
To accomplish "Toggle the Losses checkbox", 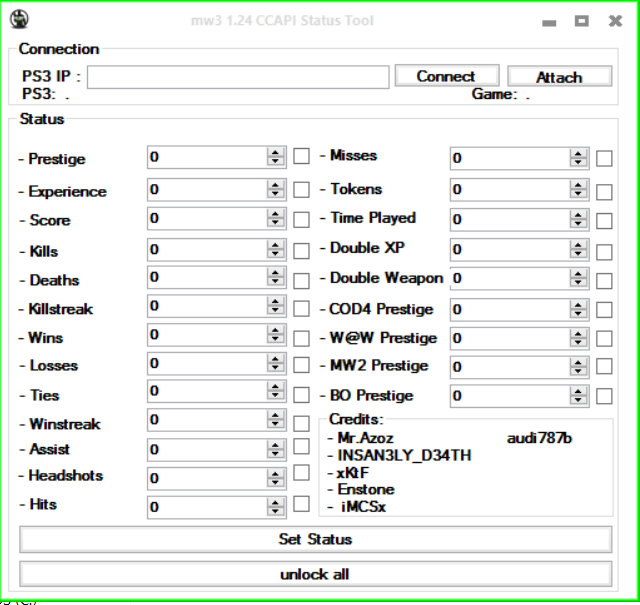I will pyautogui.click(x=301, y=365).
